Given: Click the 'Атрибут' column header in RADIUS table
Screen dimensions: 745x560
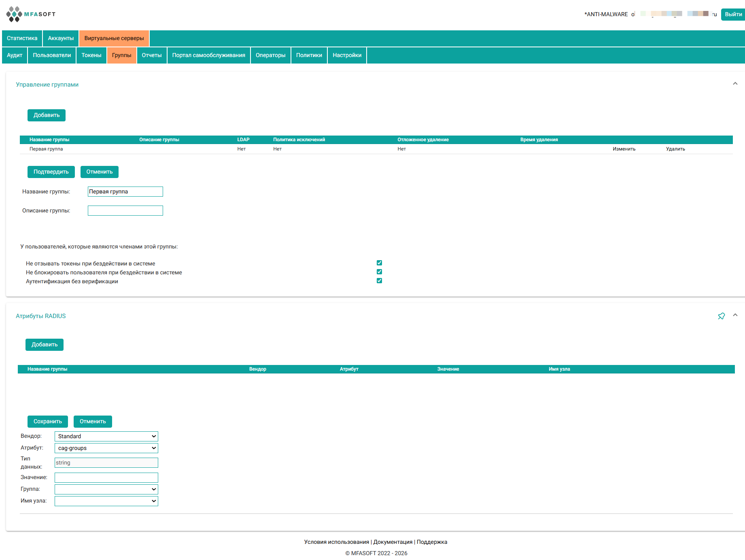Looking at the screenshot, I should click(349, 369).
